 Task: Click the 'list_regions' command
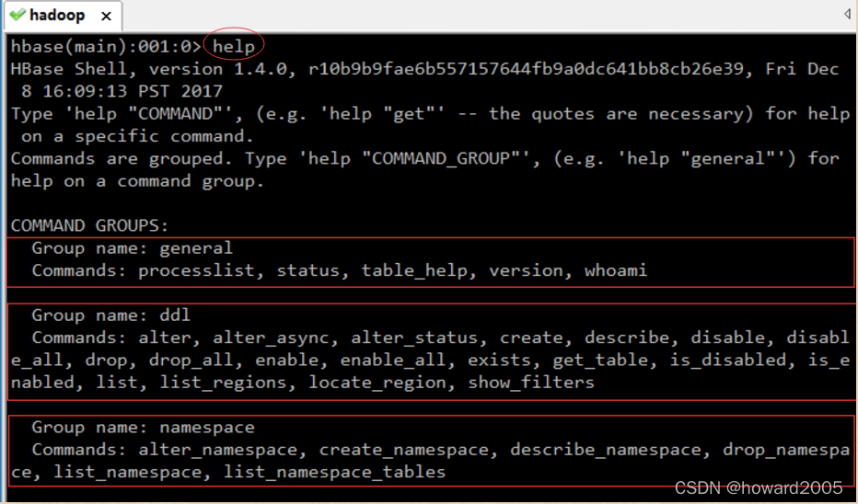coord(223,383)
